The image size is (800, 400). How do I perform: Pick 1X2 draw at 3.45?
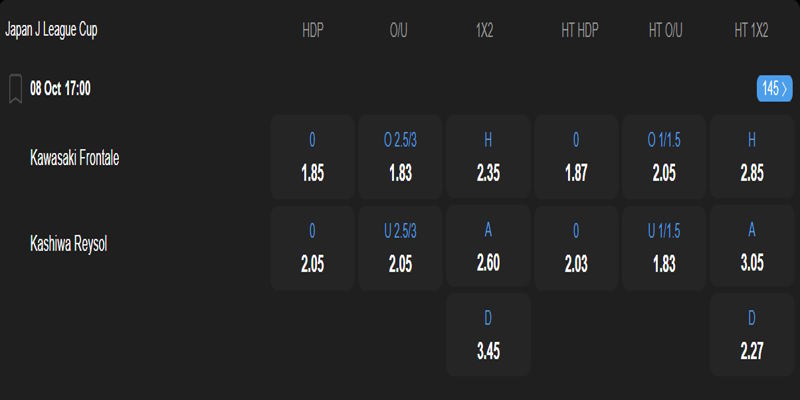[488, 337]
